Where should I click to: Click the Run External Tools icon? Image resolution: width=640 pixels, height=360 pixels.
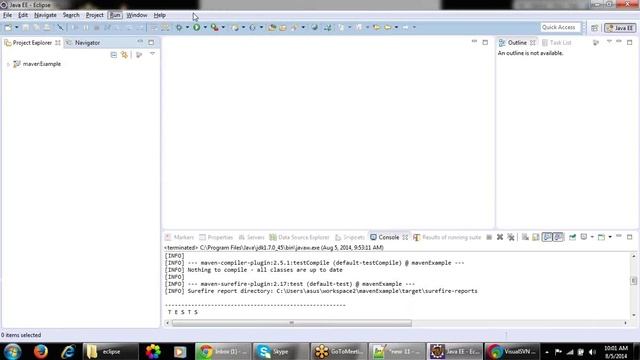[214, 27]
